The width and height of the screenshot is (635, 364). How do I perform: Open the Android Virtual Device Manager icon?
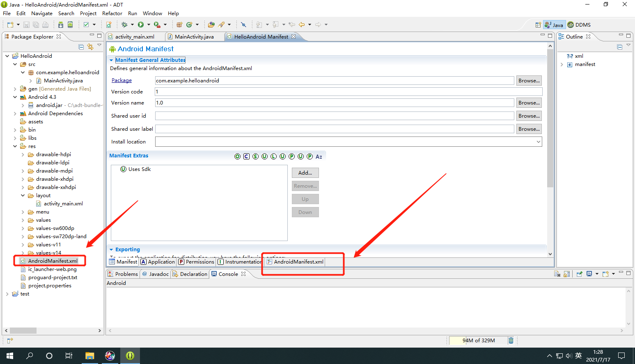point(70,25)
